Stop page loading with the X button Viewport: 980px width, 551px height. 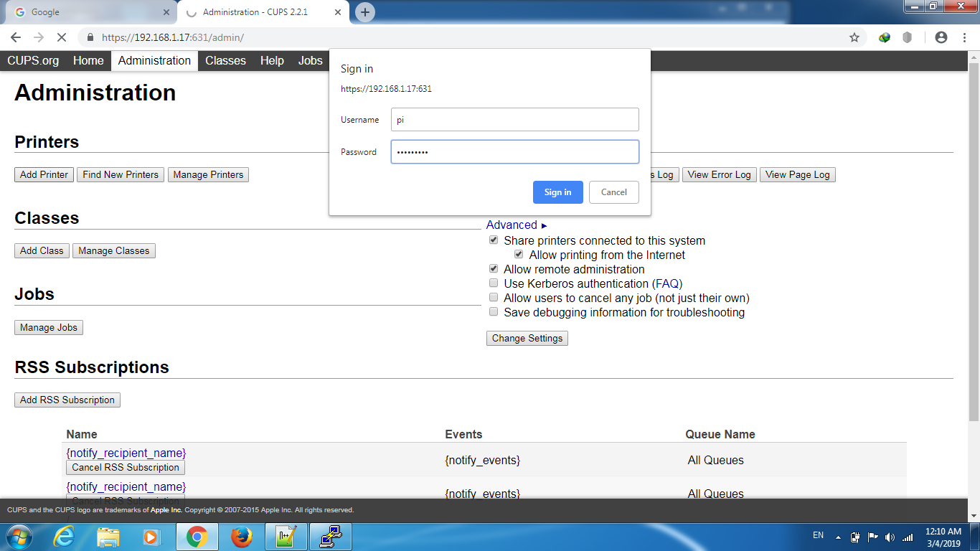click(62, 37)
